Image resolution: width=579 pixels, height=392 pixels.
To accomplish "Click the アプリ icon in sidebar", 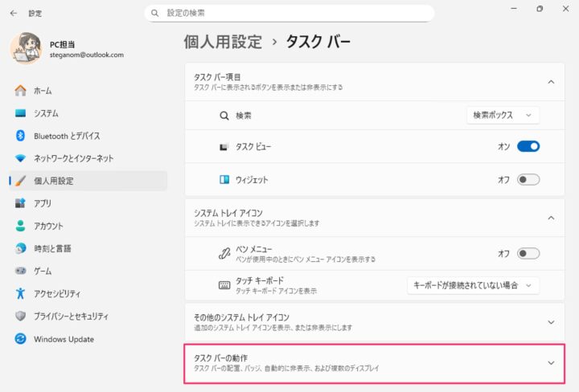I will click(20, 203).
